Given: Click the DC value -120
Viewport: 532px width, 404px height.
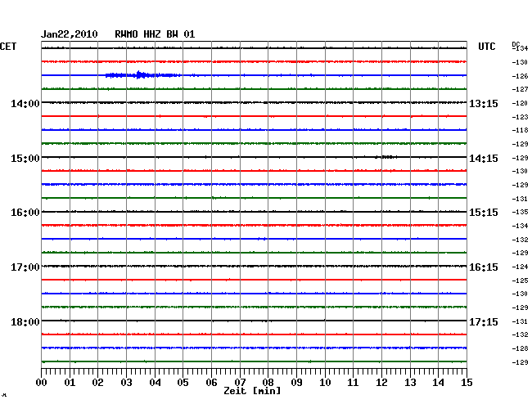Looking at the screenshot, I should [x=520, y=103].
